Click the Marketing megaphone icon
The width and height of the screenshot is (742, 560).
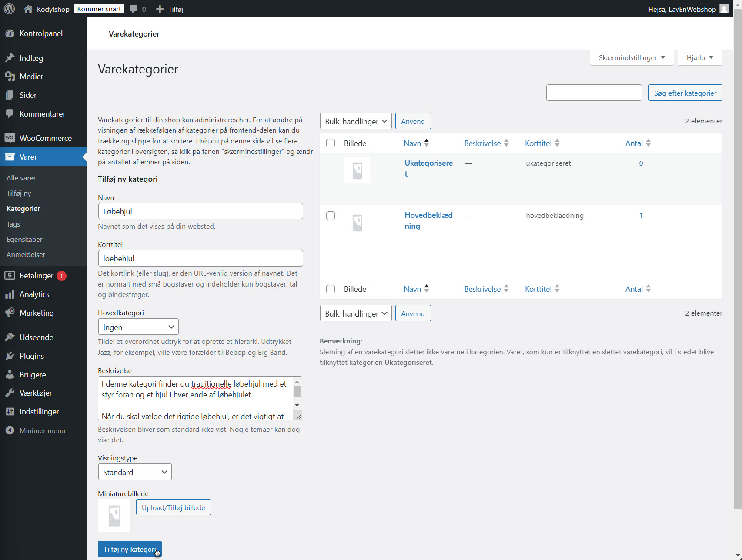[10, 313]
